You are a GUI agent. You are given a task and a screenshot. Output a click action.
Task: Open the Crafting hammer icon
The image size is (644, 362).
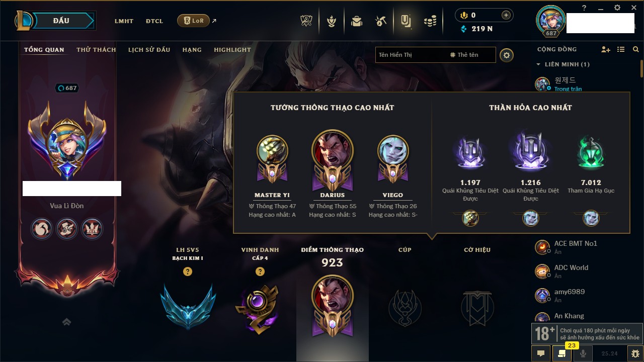pos(381,21)
